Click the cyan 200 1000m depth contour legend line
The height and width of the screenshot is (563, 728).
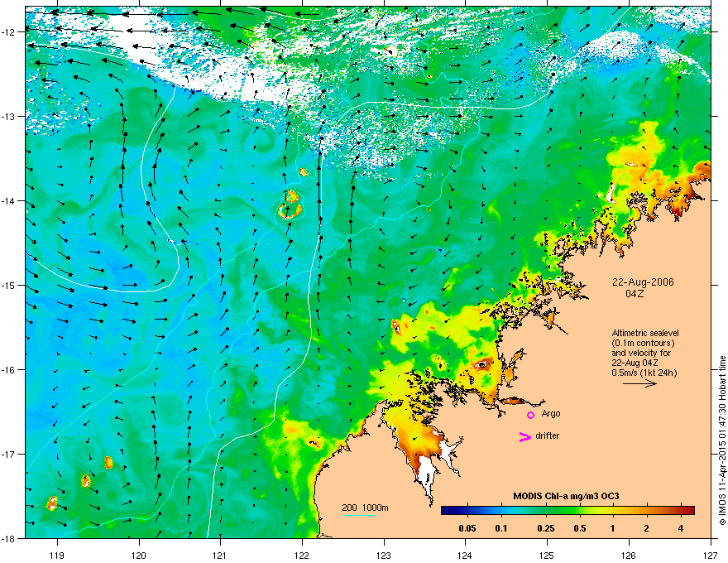359,515
